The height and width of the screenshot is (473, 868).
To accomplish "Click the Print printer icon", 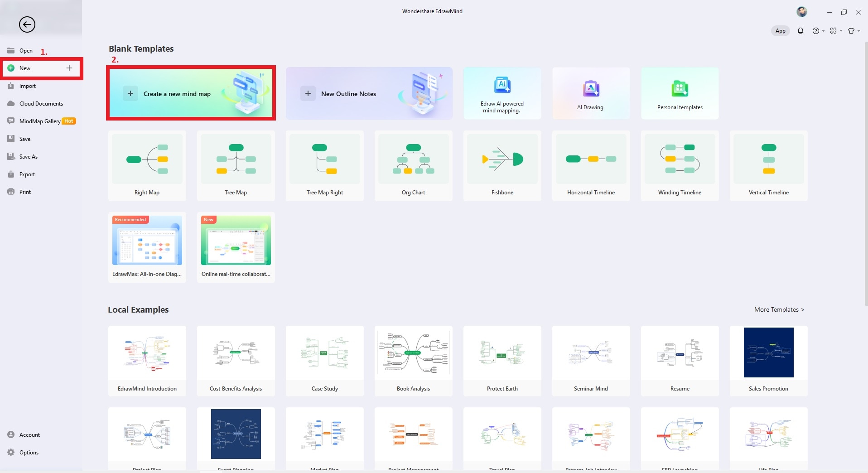I will point(11,192).
